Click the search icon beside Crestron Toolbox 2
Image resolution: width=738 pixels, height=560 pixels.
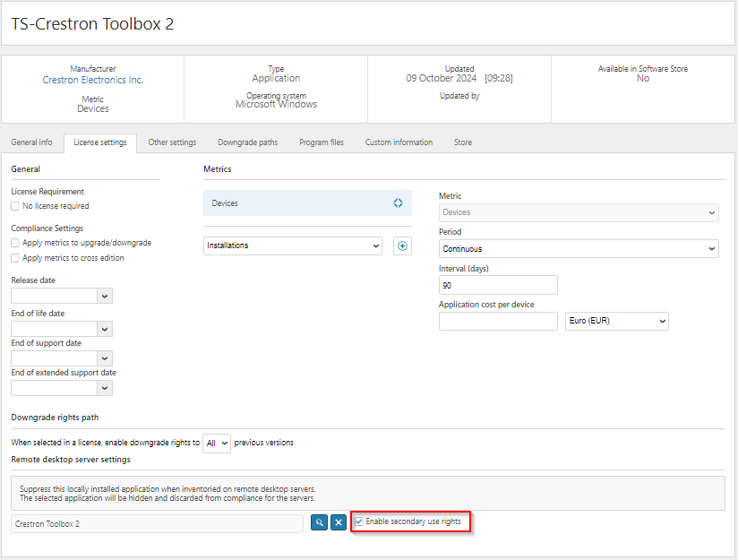point(319,522)
